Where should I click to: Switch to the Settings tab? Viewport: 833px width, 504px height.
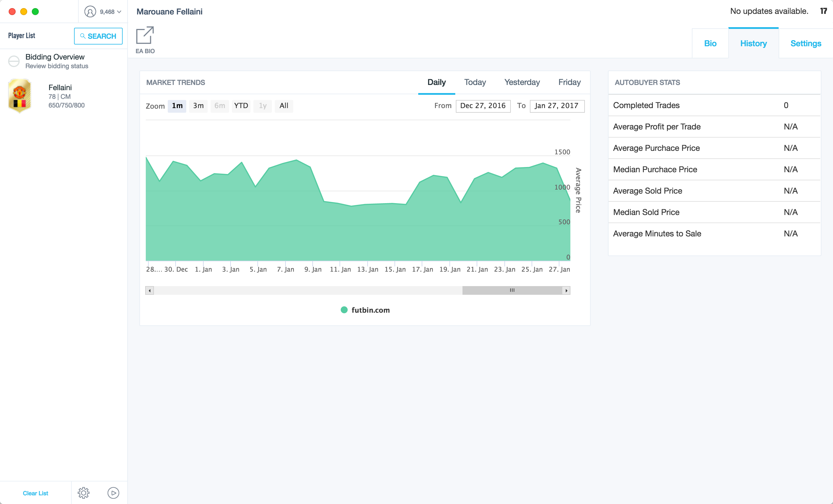[x=806, y=43]
